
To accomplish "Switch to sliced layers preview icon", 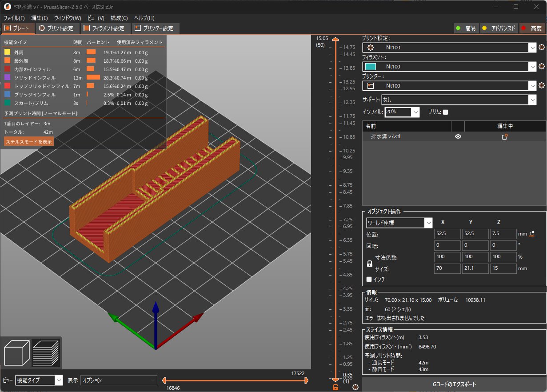I will [x=45, y=352].
